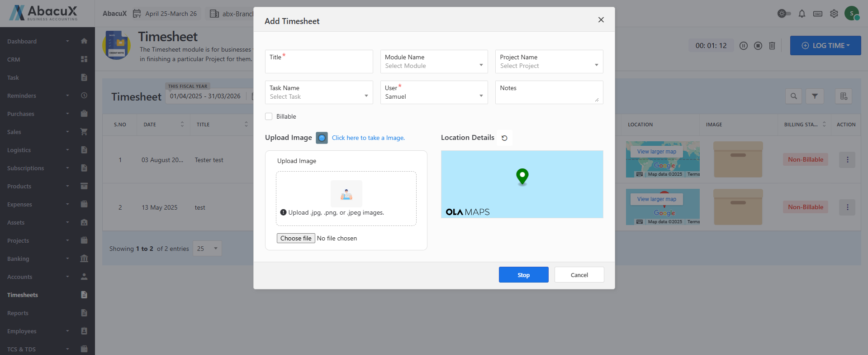This screenshot has height=355, width=868.
Task: Stop the timer using the round stop icon
Action: coord(758,46)
